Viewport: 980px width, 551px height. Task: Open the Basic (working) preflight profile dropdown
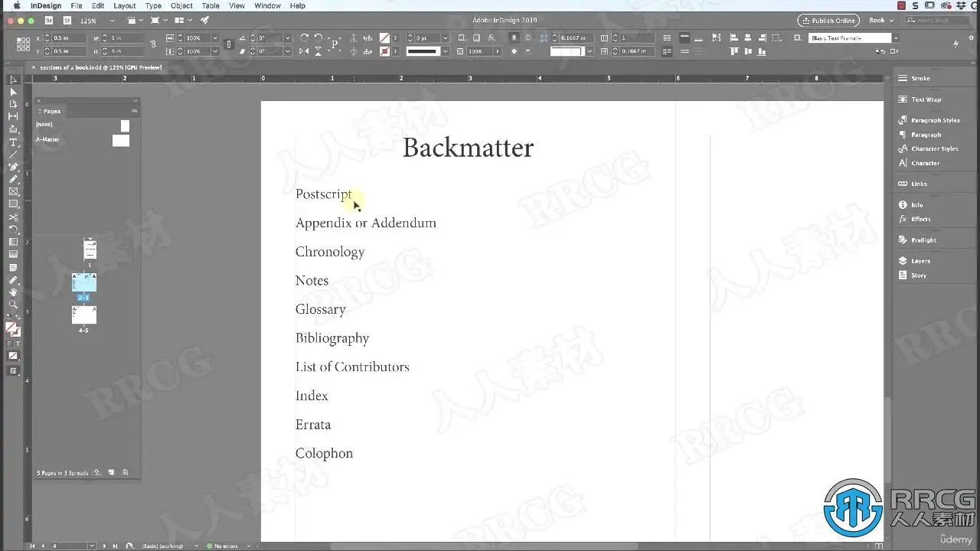[197, 546]
